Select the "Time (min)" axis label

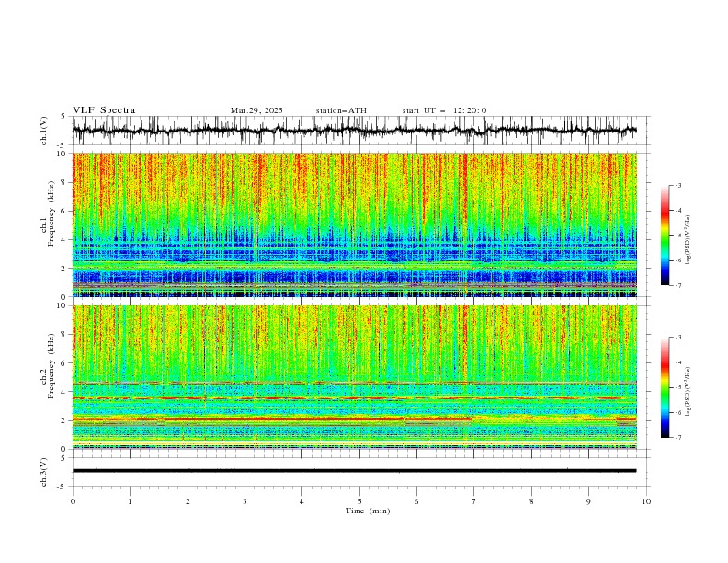tap(368, 511)
